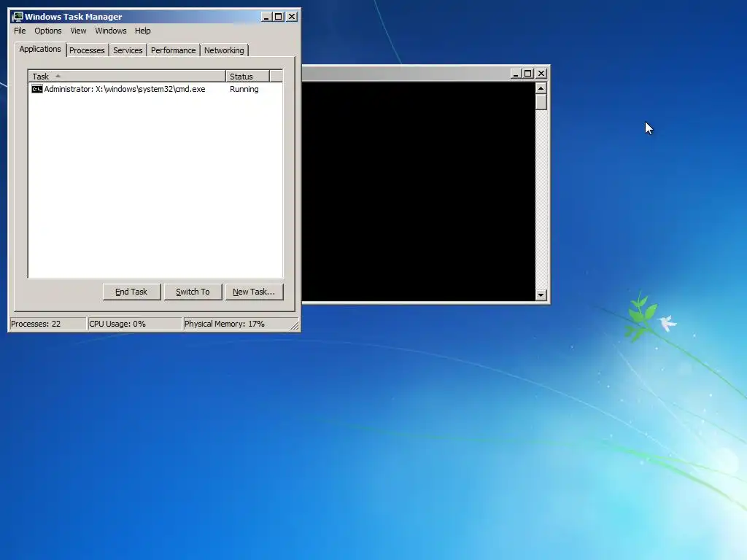Image resolution: width=747 pixels, height=560 pixels.
Task: Minimize the command prompt window
Action: (x=516, y=74)
